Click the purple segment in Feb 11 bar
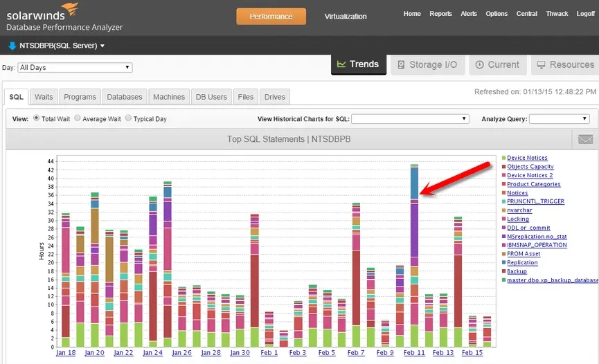The height and width of the screenshot is (364, 599). [x=414, y=230]
